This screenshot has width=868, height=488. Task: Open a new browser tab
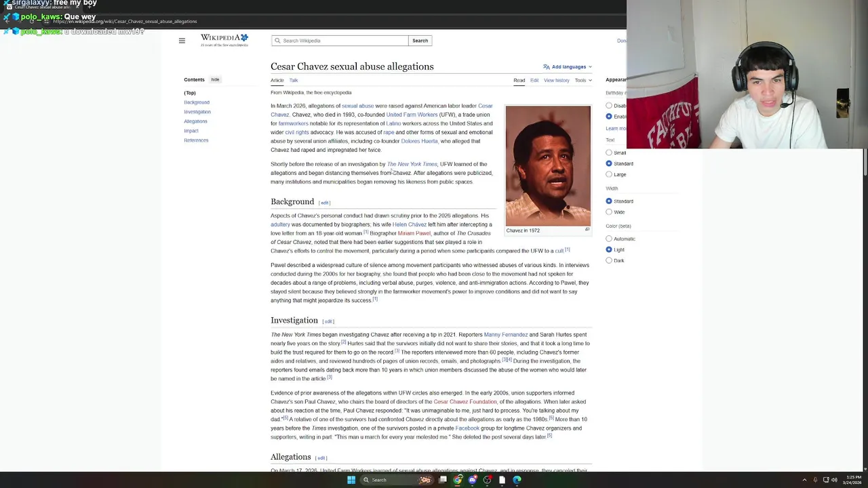[90, 7]
